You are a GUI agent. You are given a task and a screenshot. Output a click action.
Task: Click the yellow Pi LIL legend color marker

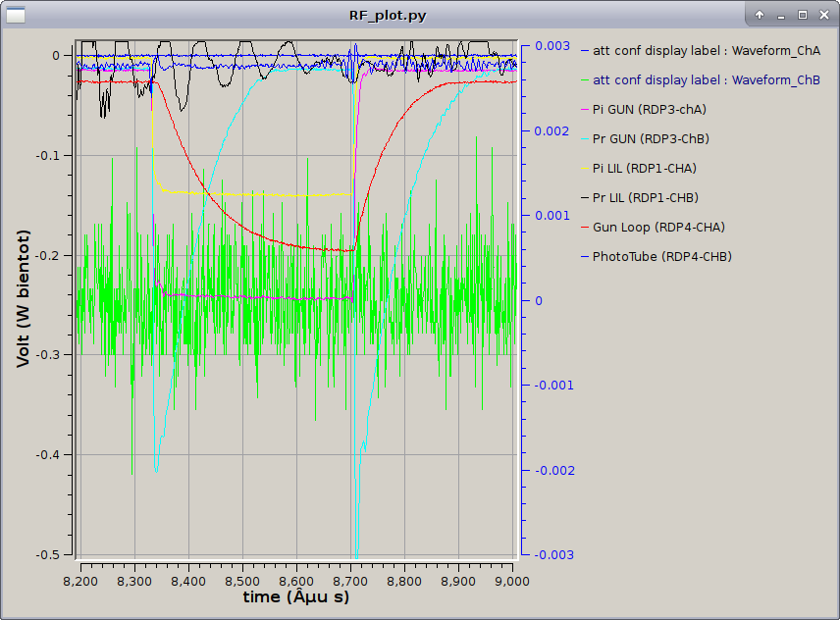(x=586, y=168)
